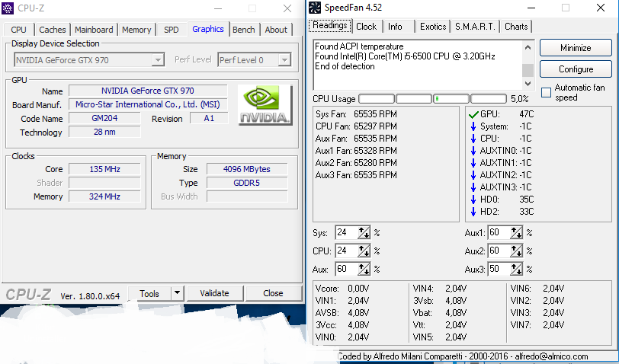The width and height of the screenshot is (619, 364).
Task: Click the Code Name GM204 value
Action: (x=104, y=118)
